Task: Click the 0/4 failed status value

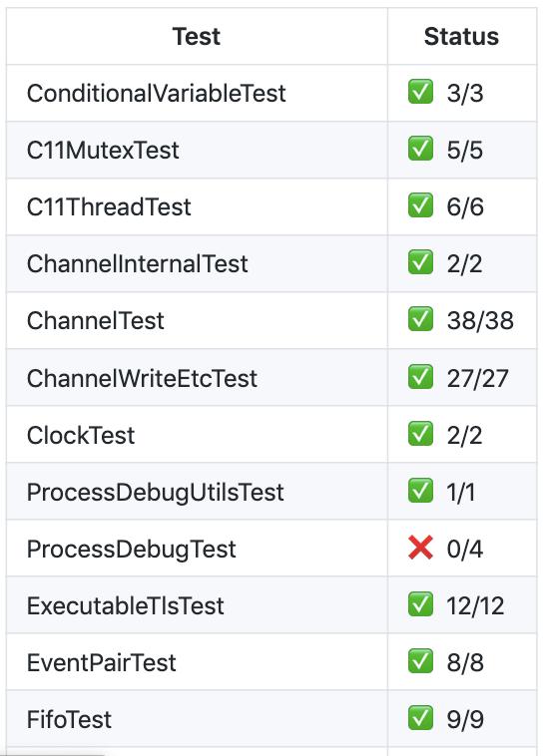Action: point(465,550)
